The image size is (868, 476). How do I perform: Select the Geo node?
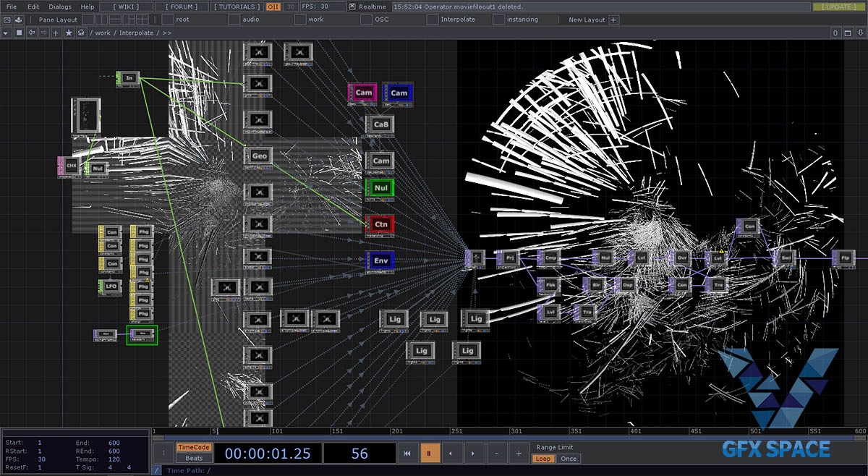pos(258,156)
